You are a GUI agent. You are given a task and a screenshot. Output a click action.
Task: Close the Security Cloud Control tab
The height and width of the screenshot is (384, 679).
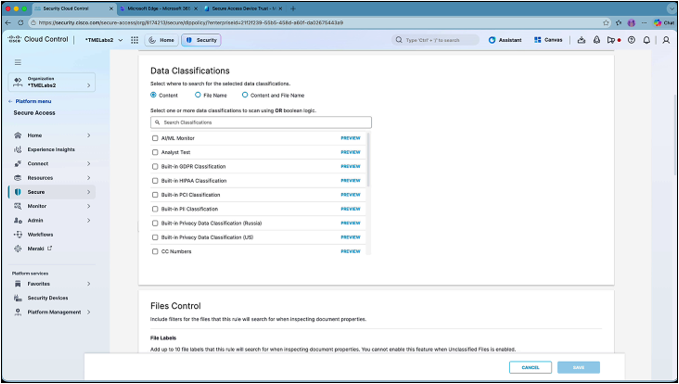point(111,9)
